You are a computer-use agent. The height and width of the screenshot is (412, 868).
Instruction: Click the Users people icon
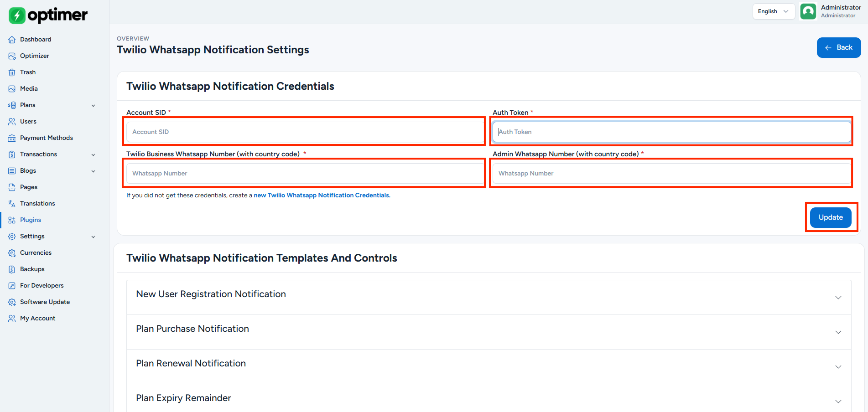tap(12, 122)
